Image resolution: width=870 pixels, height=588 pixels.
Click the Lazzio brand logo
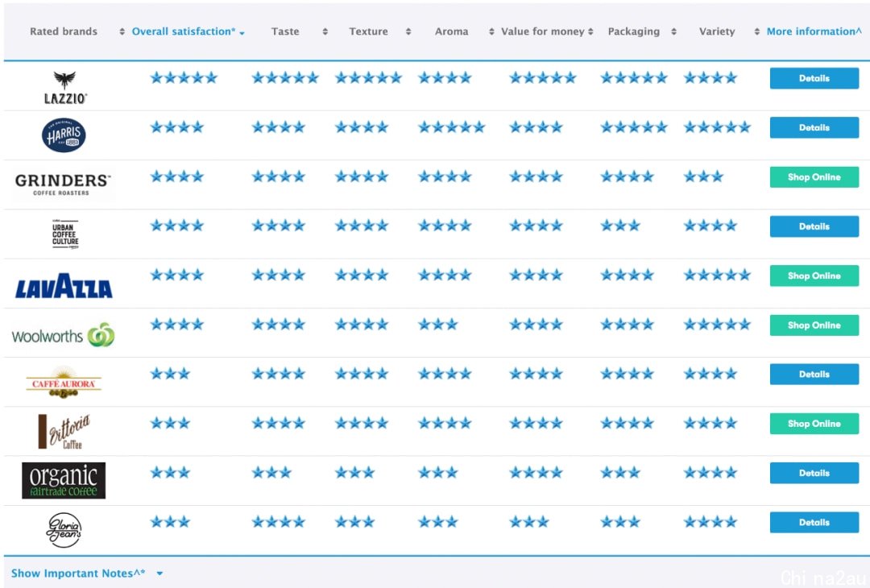pos(65,88)
